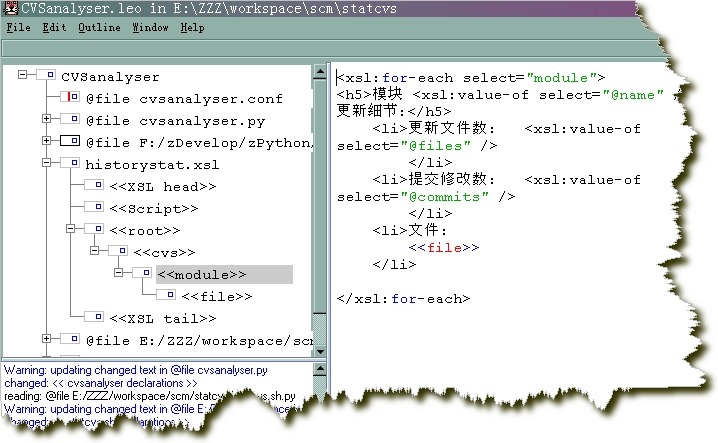718x443 pixels.
Task: Click the icon box of cvsanalyser.conf
Action: (70, 97)
